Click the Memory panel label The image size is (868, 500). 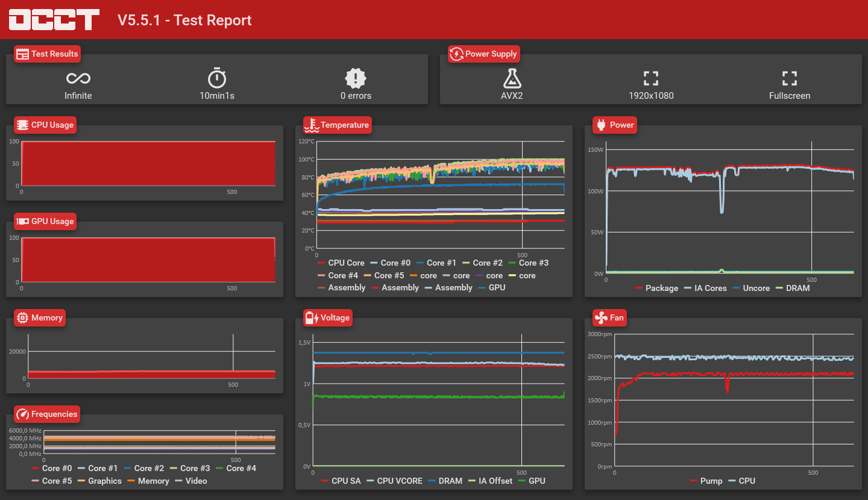47,317
